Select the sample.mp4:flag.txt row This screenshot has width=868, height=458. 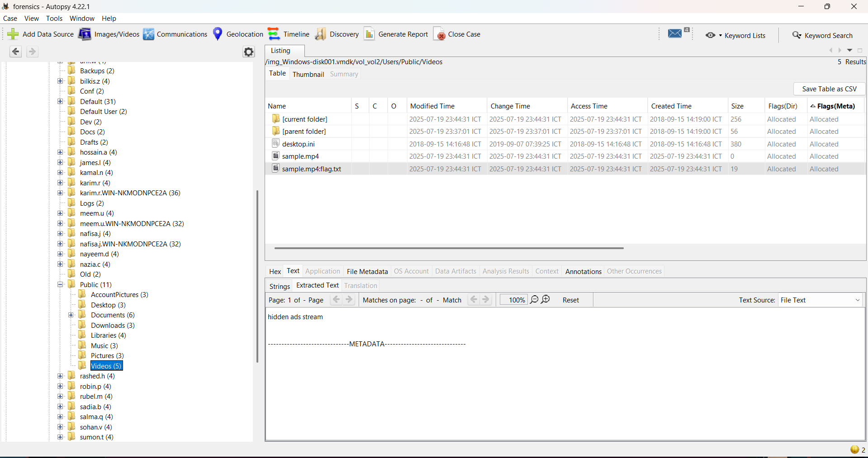565,169
